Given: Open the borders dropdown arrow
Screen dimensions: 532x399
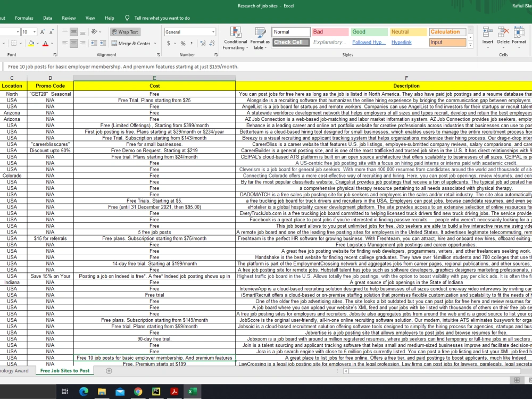Looking at the screenshot, I should pyautogui.click(x=20, y=43).
